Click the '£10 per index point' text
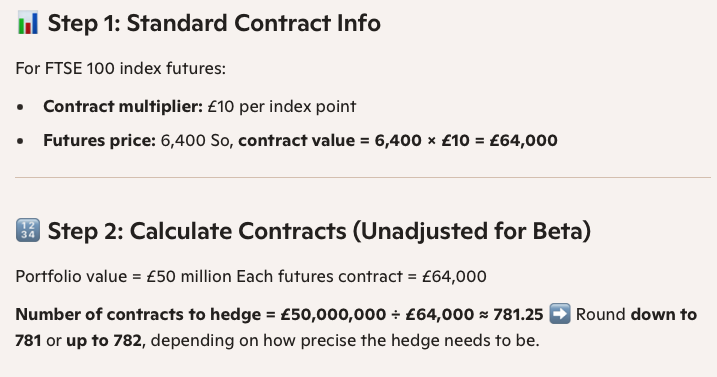 (282, 107)
